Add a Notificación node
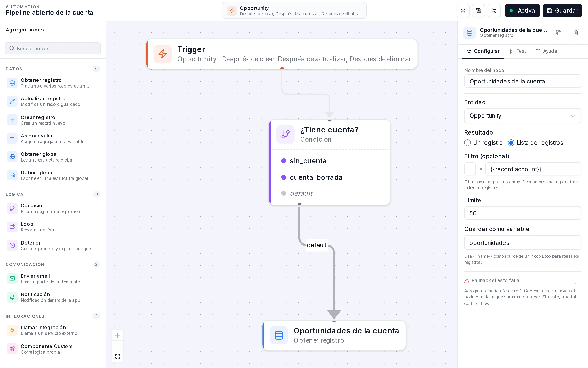This screenshot has height=368, width=588. [x=53, y=297]
